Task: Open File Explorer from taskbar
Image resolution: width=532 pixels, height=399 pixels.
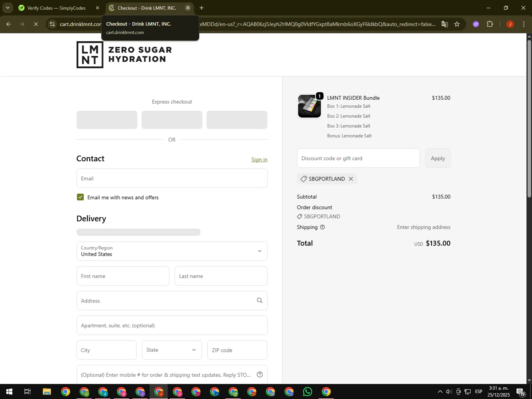Action: coord(47,392)
